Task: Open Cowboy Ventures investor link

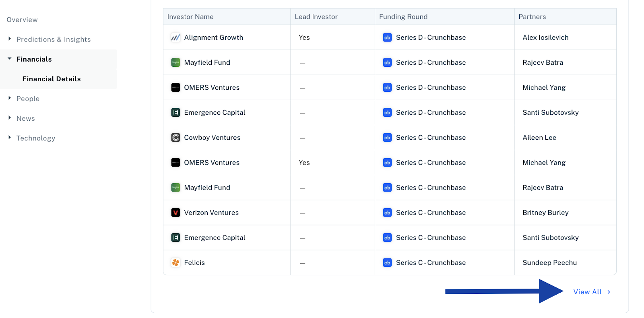Action: 212,138
